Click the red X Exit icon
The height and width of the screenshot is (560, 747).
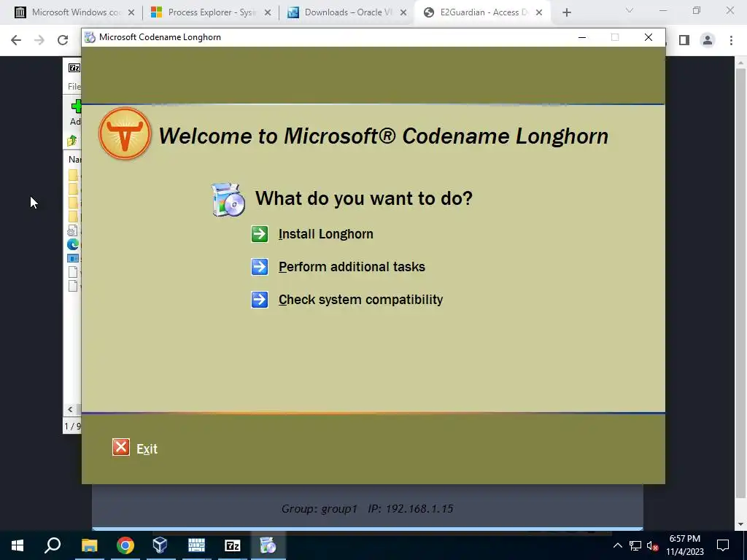click(120, 447)
